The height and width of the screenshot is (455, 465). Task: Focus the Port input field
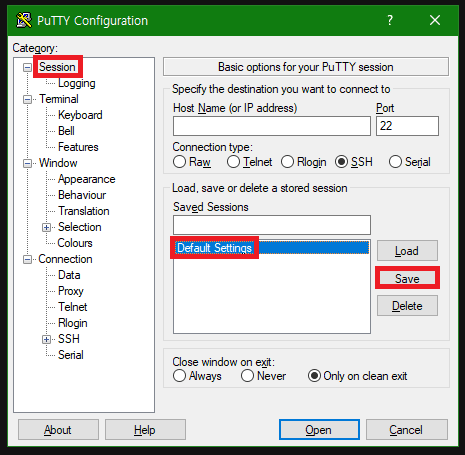(x=407, y=126)
